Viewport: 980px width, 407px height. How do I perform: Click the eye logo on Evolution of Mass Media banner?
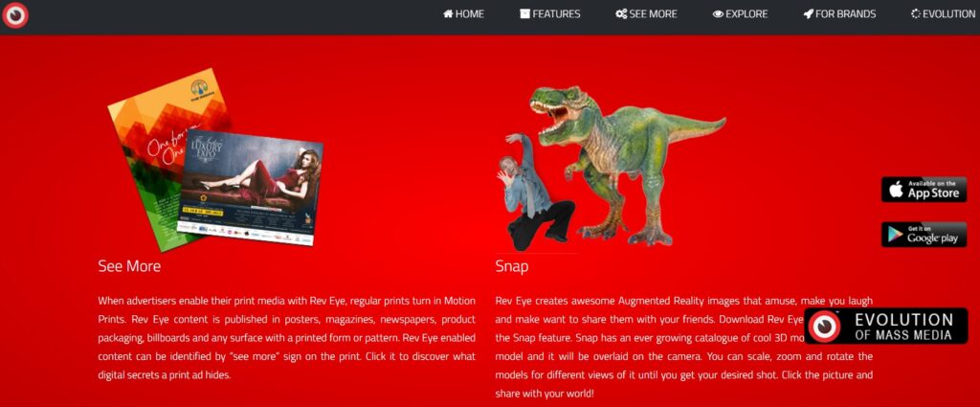[x=823, y=327]
